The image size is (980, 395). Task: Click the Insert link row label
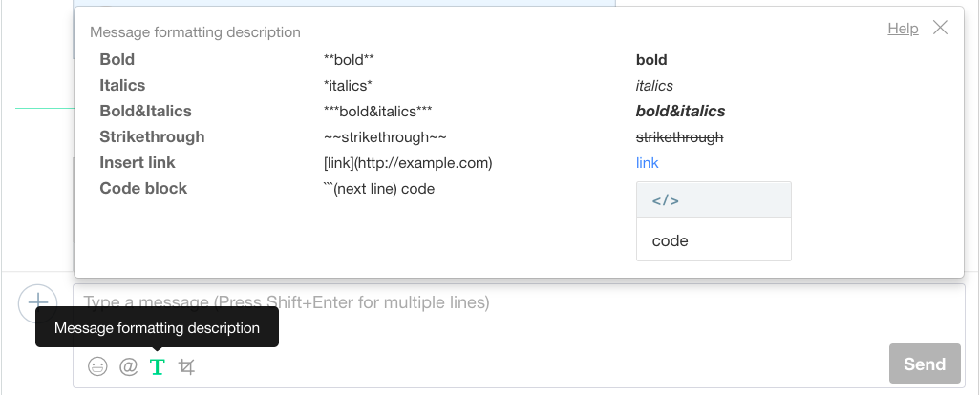tap(138, 163)
